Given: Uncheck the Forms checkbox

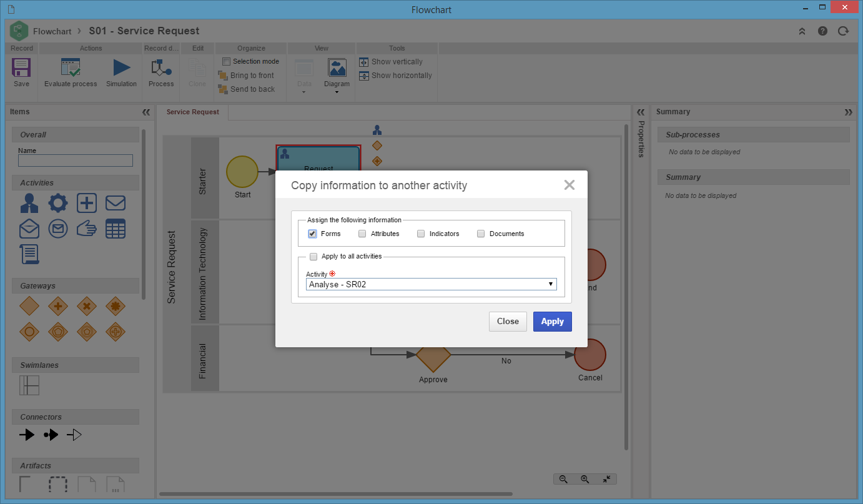Looking at the screenshot, I should click(x=312, y=234).
